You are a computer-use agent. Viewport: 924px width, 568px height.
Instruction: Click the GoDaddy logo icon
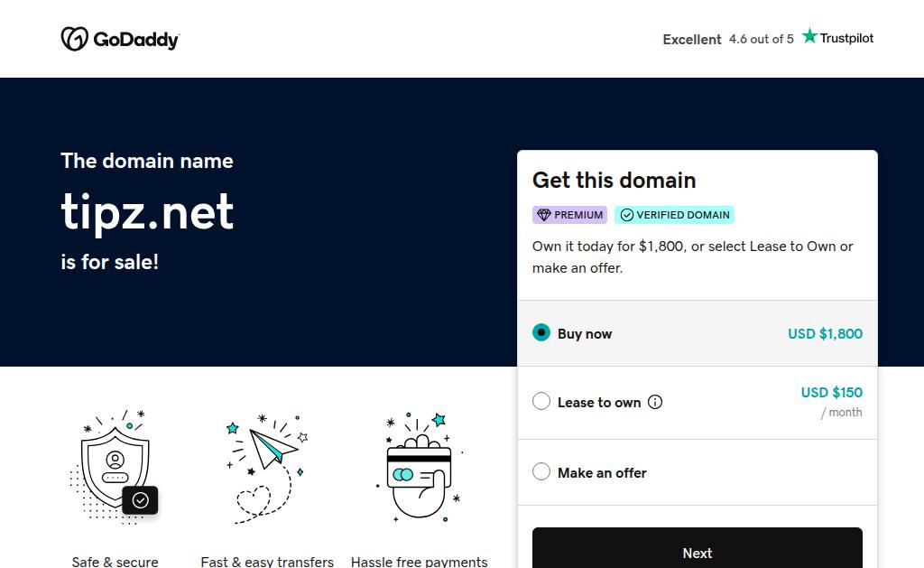[x=74, y=39]
